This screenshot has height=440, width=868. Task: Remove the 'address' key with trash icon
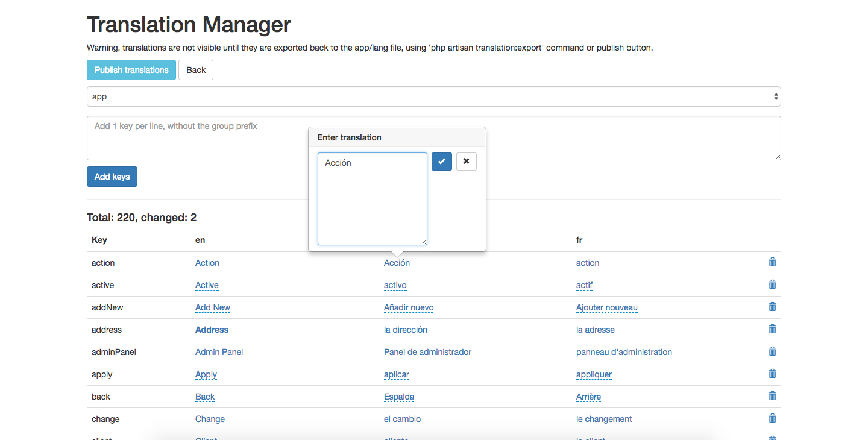point(772,329)
